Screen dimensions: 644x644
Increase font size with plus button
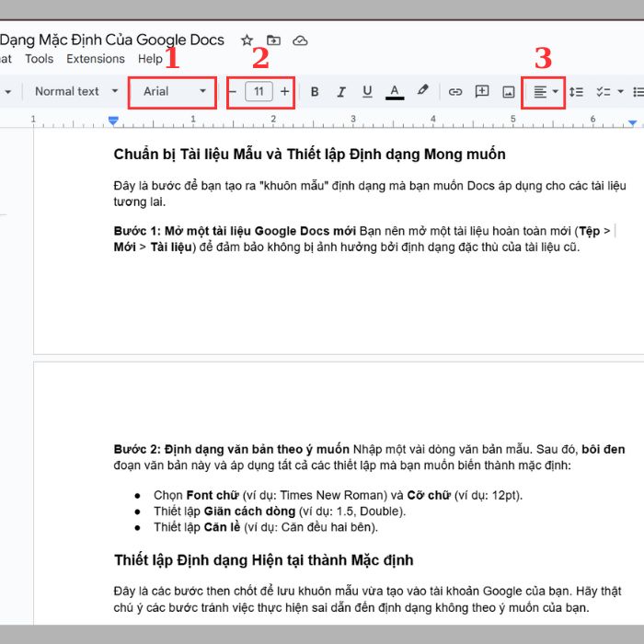[x=284, y=92]
